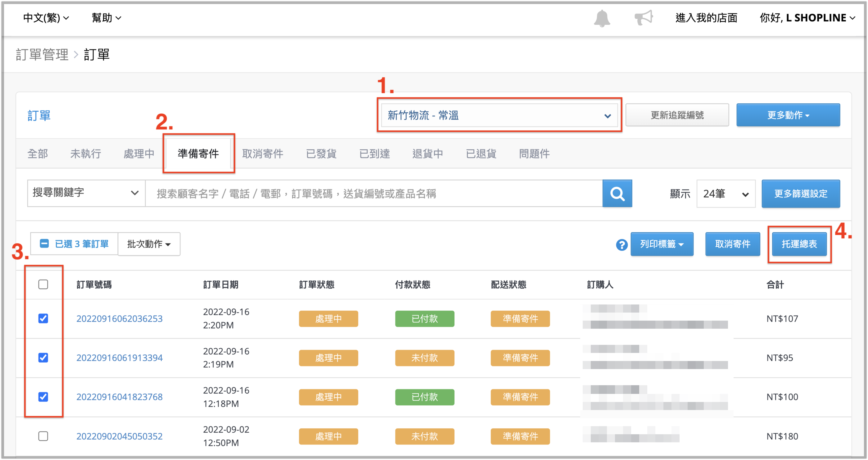This screenshot has height=460, width=868.
Task: Switch to the 取消寄件 tab
Action: [x=262, y=154]
